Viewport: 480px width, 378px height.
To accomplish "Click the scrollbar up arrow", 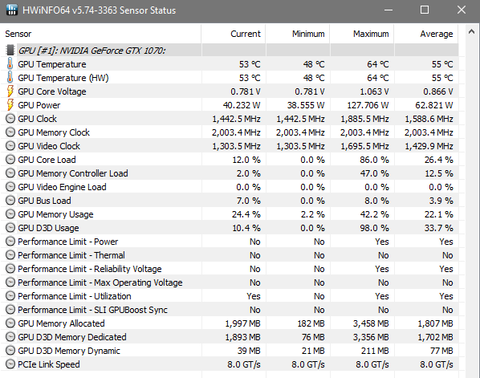I will coord(471,32).
